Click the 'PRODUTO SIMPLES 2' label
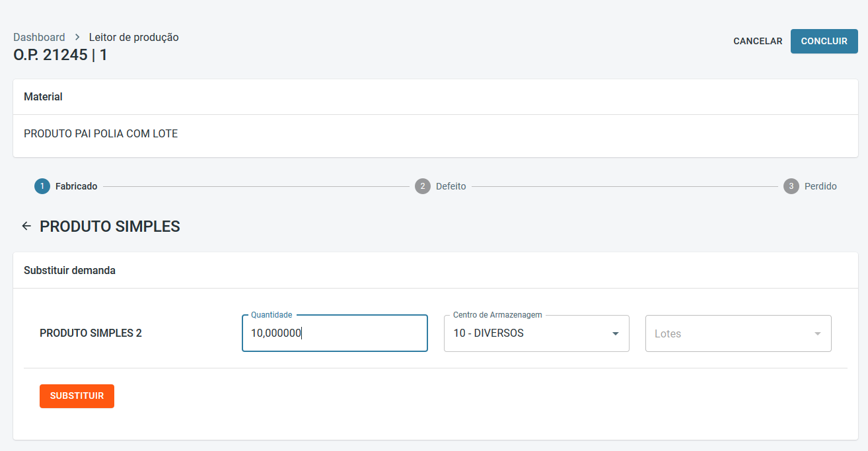868x451 pixels. click(90, 333)
